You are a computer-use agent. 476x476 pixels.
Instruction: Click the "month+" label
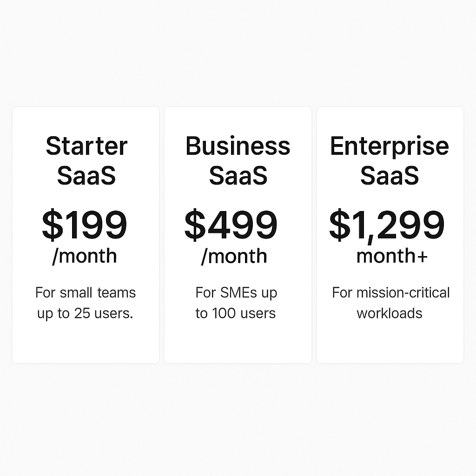(392, 256)
